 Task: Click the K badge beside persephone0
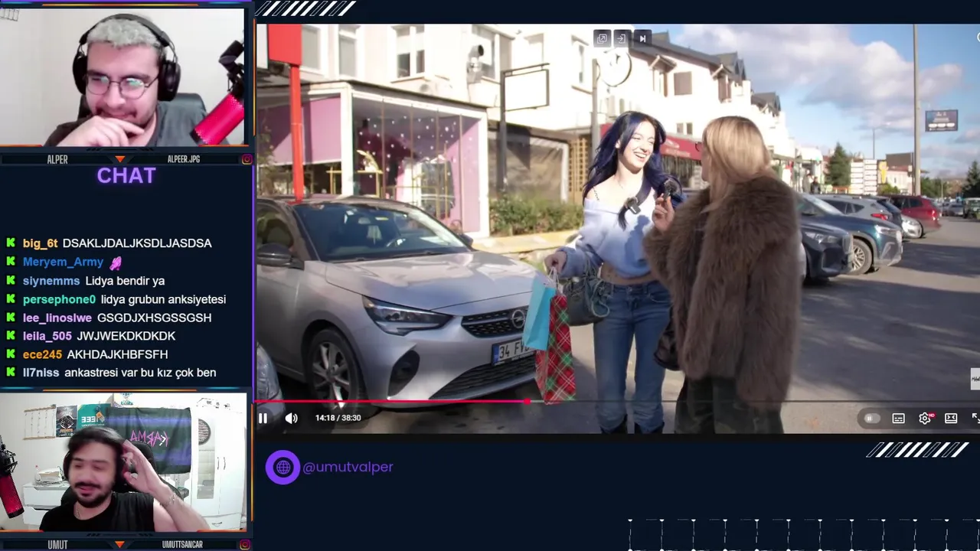(x=11, y=299)
